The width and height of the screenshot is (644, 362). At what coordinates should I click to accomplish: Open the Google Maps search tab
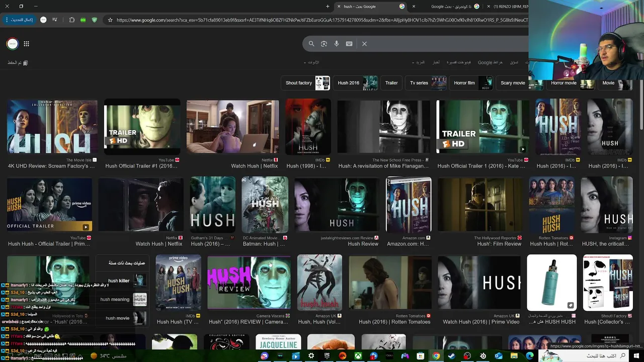tap(490, 62)
